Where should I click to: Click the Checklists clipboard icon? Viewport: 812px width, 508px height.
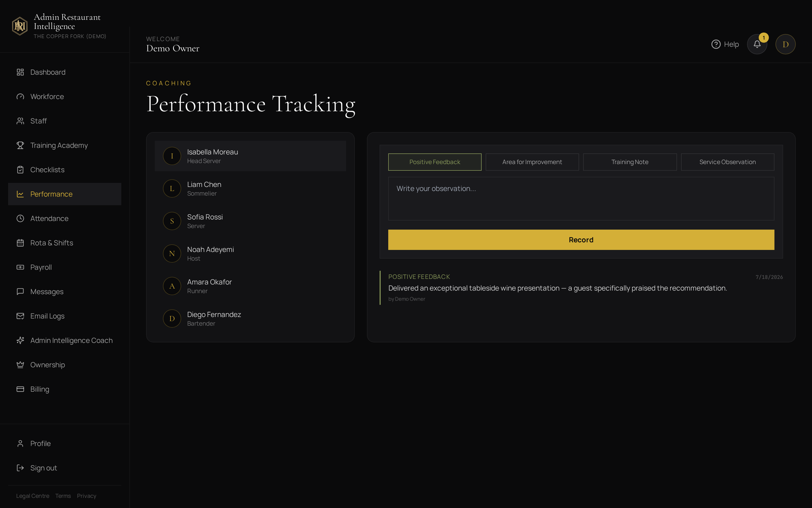coord(20,170)
